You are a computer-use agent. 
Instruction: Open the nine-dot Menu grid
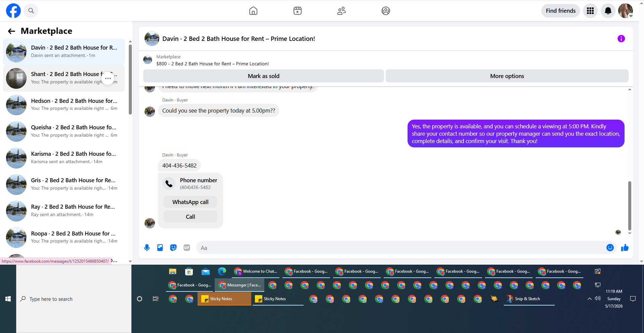pos(590,11)
